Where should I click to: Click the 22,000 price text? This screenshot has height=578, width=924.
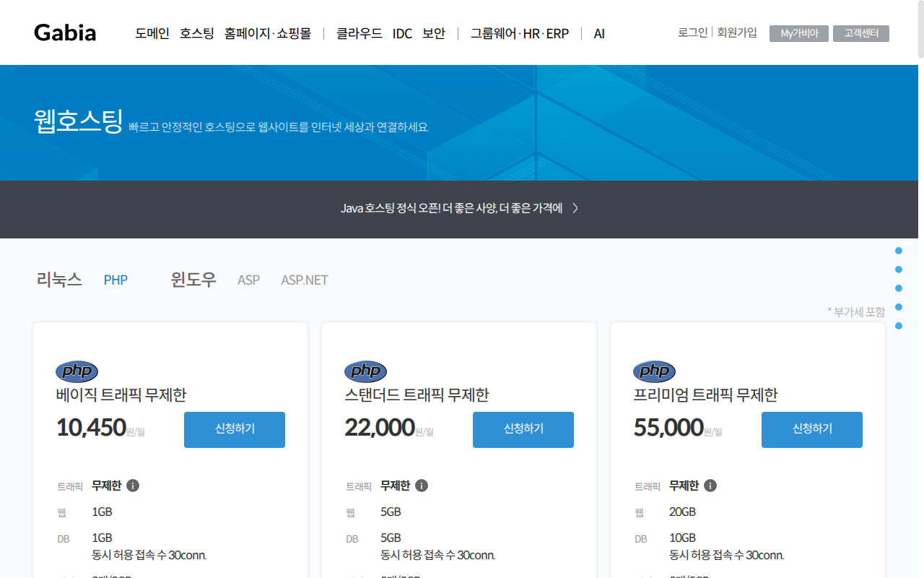point(380,428)
